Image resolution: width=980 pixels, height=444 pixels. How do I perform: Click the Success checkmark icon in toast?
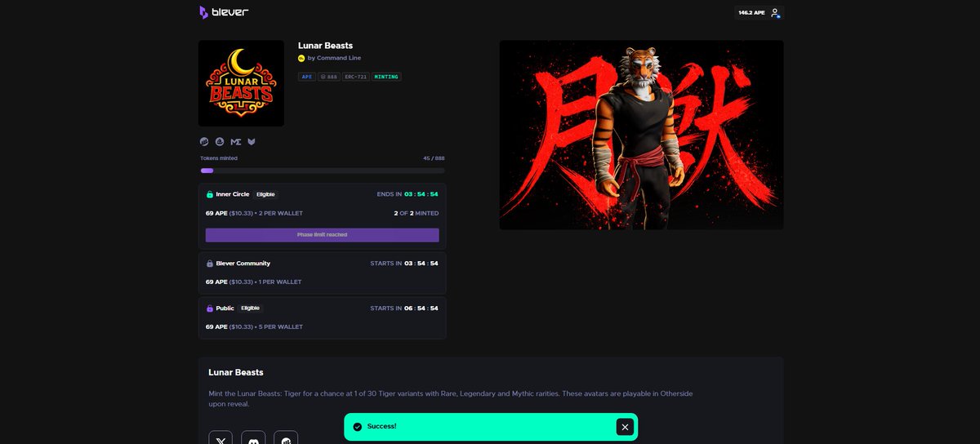pyautogui.click(x=357, y=427)
